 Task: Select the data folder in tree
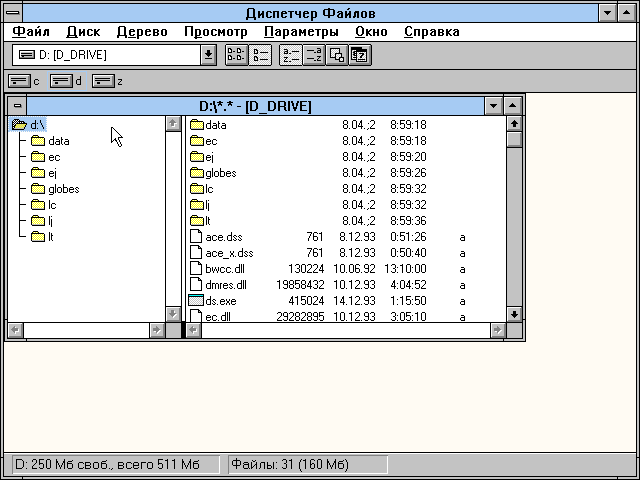pyautogui.click(x=58, y=141)
